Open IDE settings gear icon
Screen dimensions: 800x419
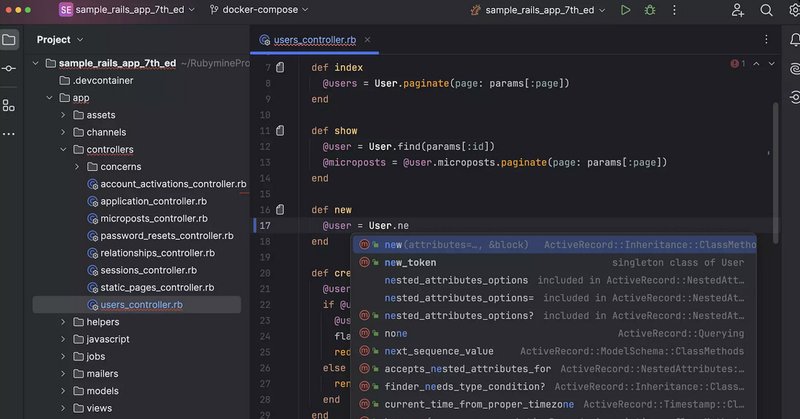pyautogui.click(x=794, y=10)
